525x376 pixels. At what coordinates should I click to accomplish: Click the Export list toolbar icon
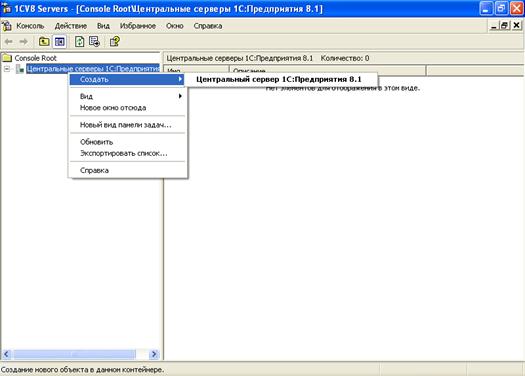point(95,42)
